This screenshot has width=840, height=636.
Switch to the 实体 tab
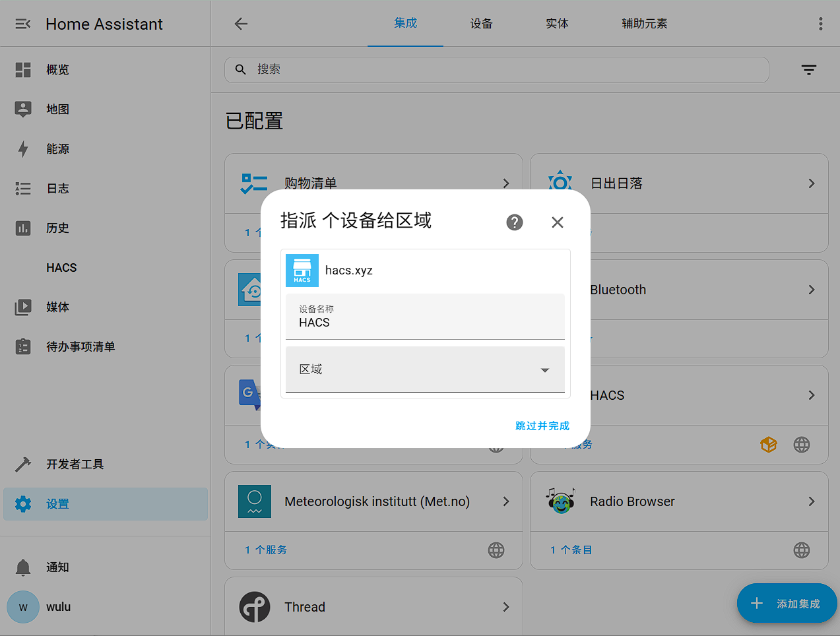click(557, 24)
